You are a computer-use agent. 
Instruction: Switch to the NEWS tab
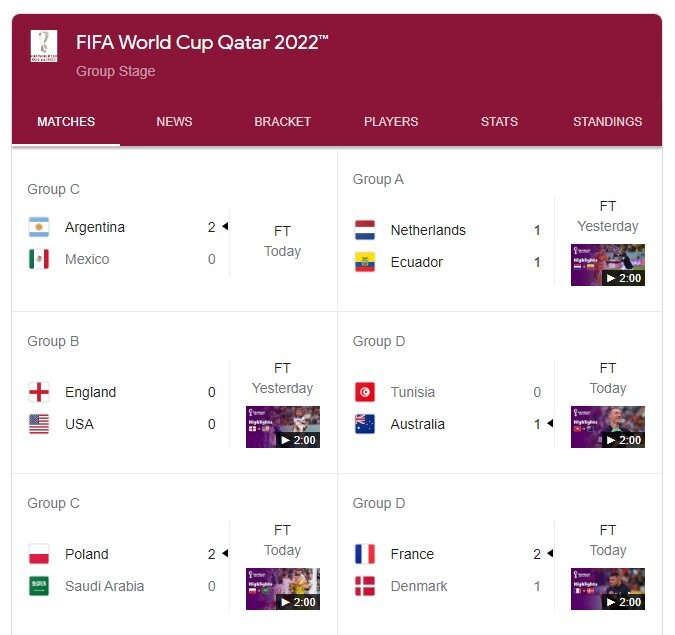pyautogui.click(x=174, y=122)
